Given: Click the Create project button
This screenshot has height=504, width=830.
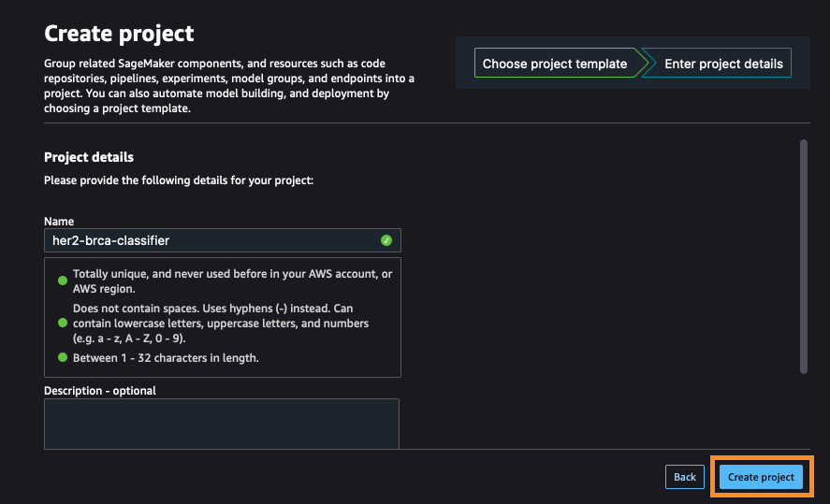Looking at the screenshot, I should coord(761,477).
